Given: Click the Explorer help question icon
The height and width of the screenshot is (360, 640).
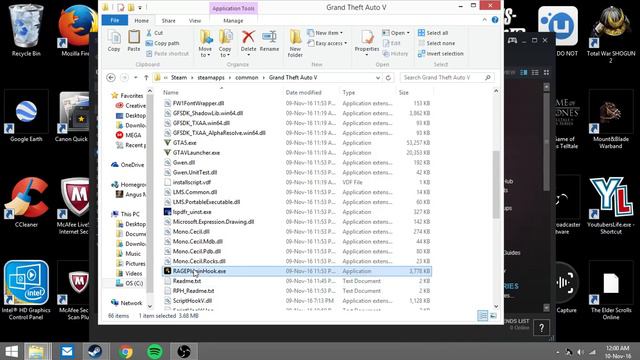Looking at the screenshot, I should pyautogui.click(x=495, y=20).
